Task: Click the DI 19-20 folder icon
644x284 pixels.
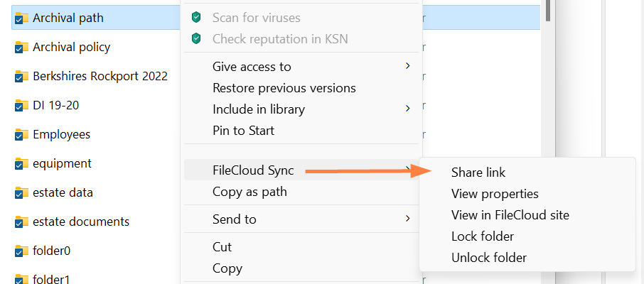Action: click(21, 106)
